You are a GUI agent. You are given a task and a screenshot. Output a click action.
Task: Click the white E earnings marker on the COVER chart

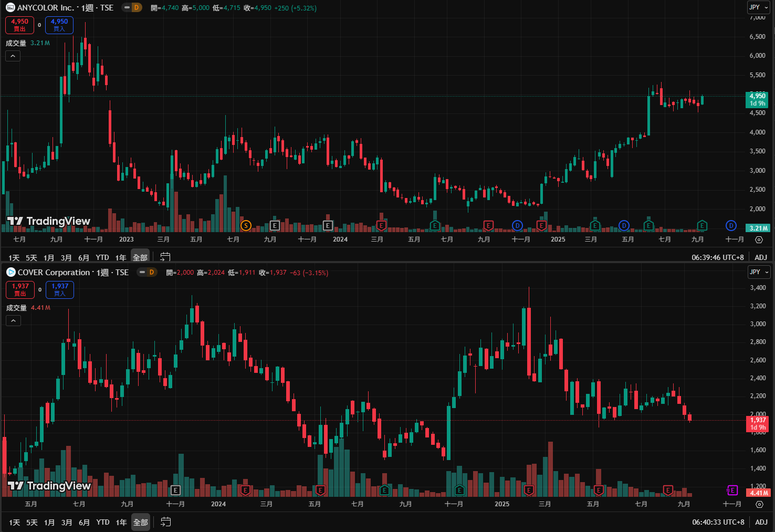click(x=176, y=491)
